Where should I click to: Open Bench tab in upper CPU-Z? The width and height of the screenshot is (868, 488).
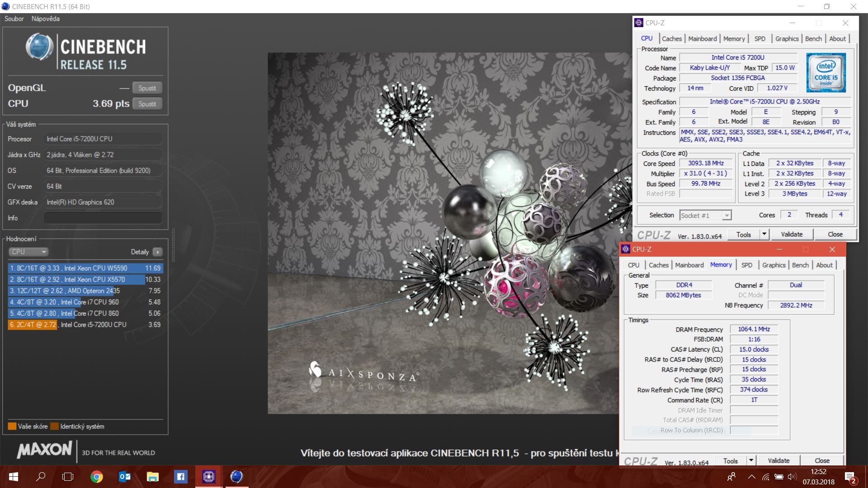click(813, 39)
